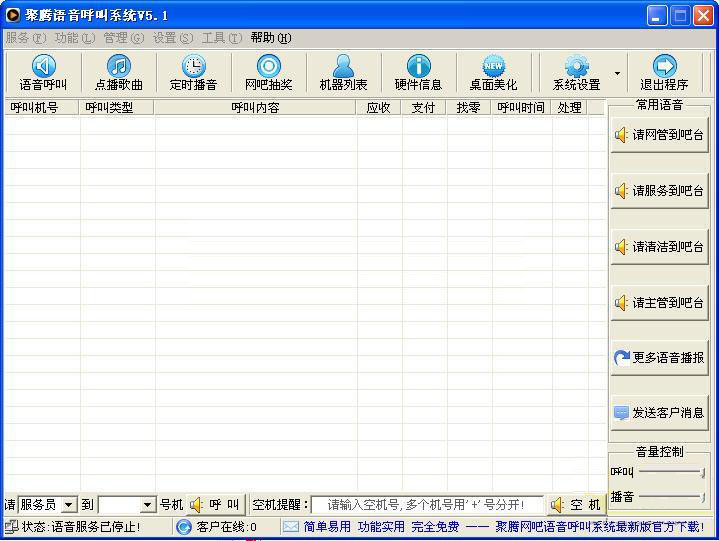This screenshot has width=719, height=541.
Task: Adjust the 呼叫 volume slider
Action: 672,472
